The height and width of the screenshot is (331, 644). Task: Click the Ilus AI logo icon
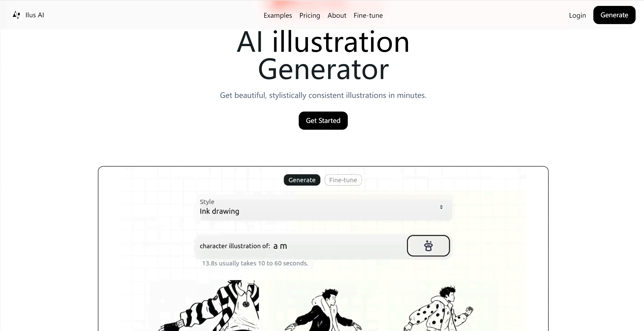pos(16,15)
